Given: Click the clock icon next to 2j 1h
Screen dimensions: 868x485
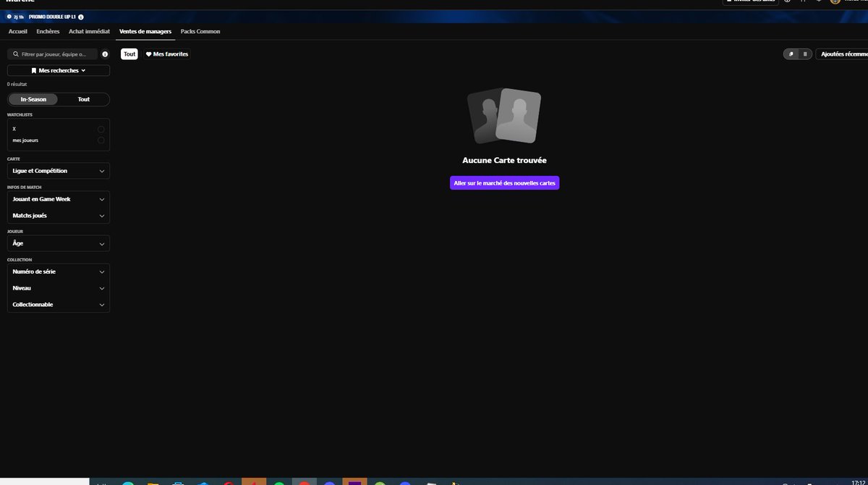Looking at the screenshot, I should point(9,17).
